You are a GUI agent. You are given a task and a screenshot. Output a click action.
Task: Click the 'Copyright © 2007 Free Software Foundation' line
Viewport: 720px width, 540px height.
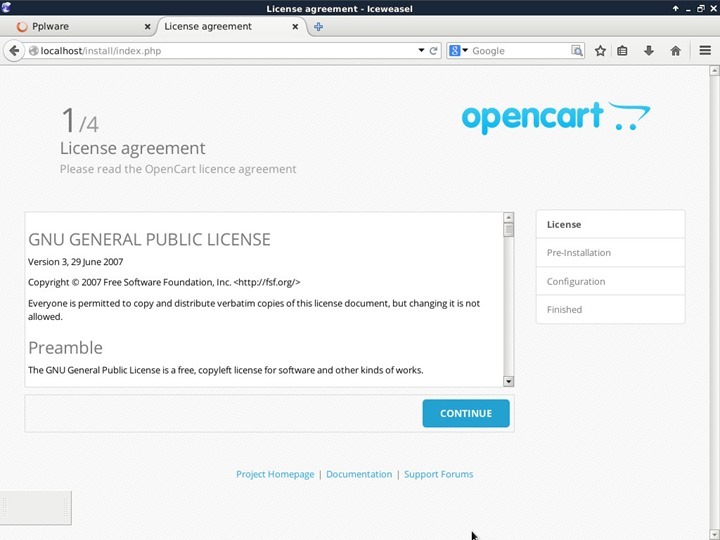(x=164, y=282)
